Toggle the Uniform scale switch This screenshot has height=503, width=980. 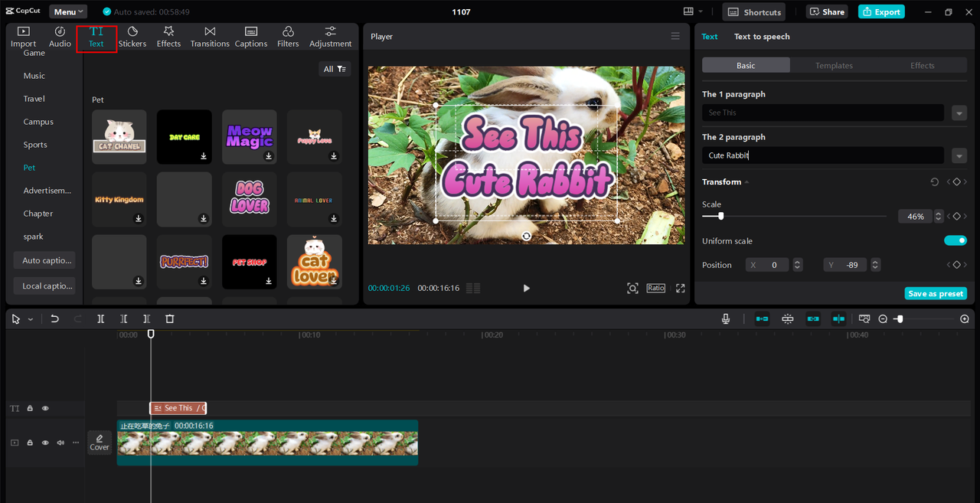(x=955, y=240)
